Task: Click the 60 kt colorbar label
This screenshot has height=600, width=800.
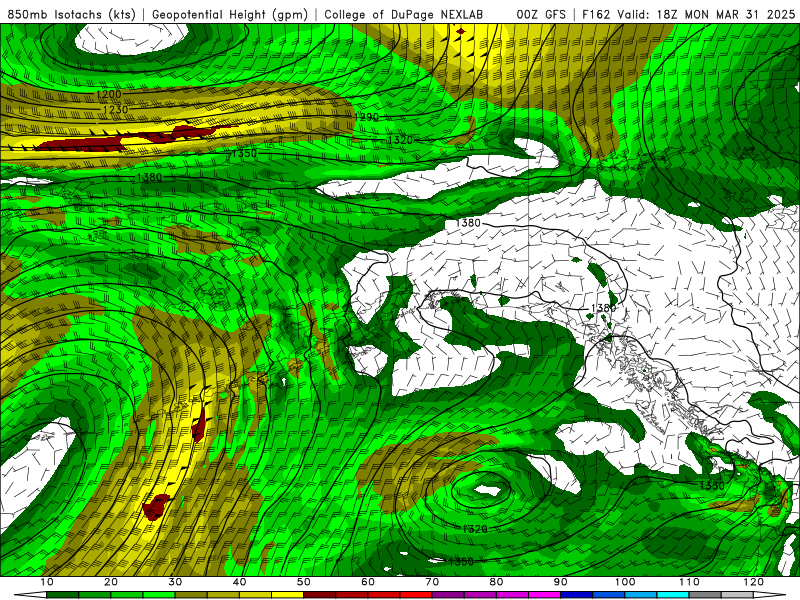Action: pyautogui.click(x=368, y=582)
